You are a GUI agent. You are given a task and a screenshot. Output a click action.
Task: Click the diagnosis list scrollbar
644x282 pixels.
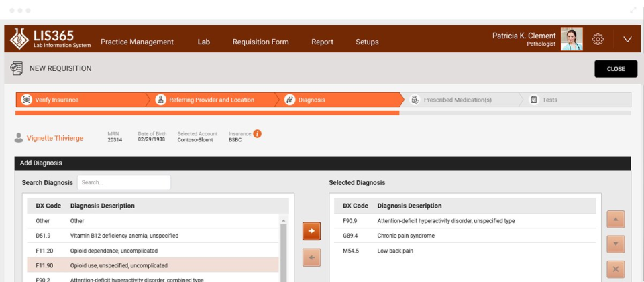point(284,253)
